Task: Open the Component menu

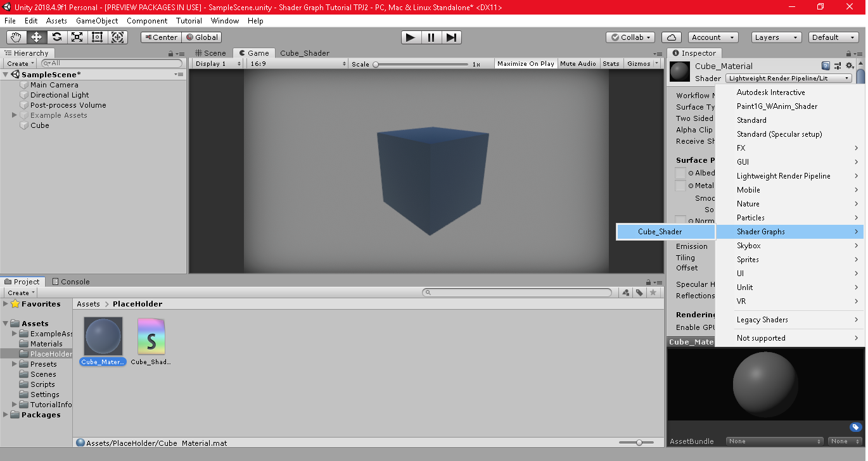Action: click(x=147, y=21)
